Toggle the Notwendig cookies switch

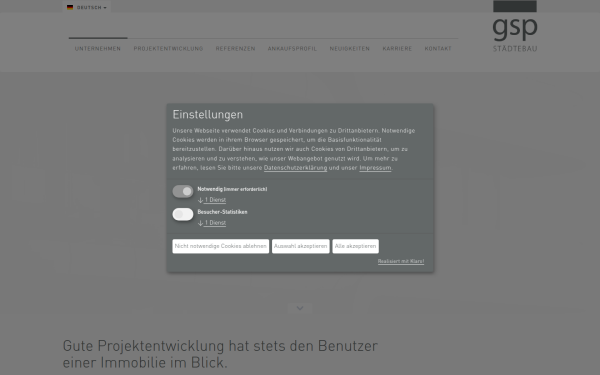pyautogui.click(x=183, y=191)
